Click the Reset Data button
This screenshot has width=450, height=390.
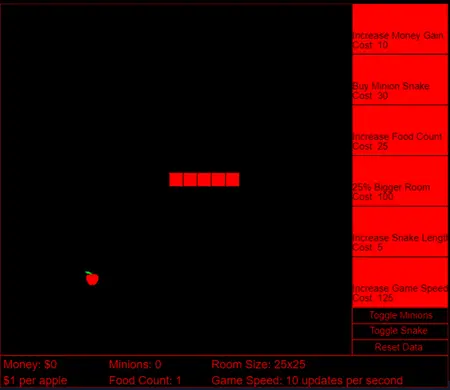[400, 347]
